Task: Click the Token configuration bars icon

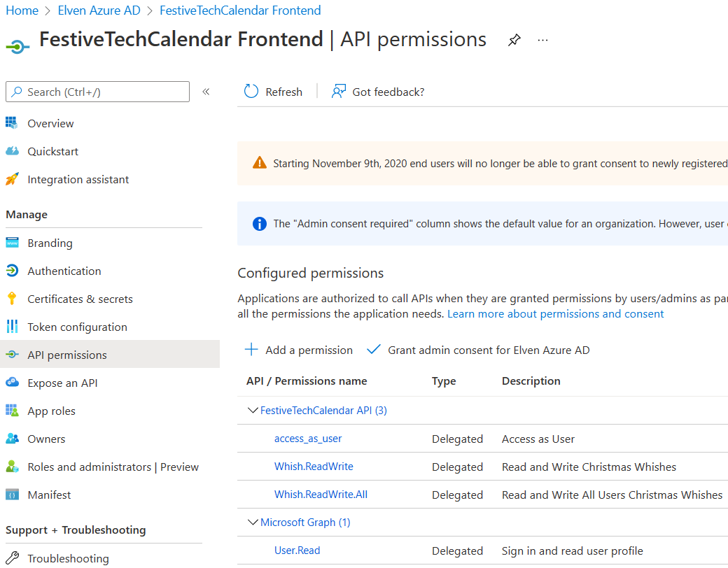Action: click(x=12, y=326)
